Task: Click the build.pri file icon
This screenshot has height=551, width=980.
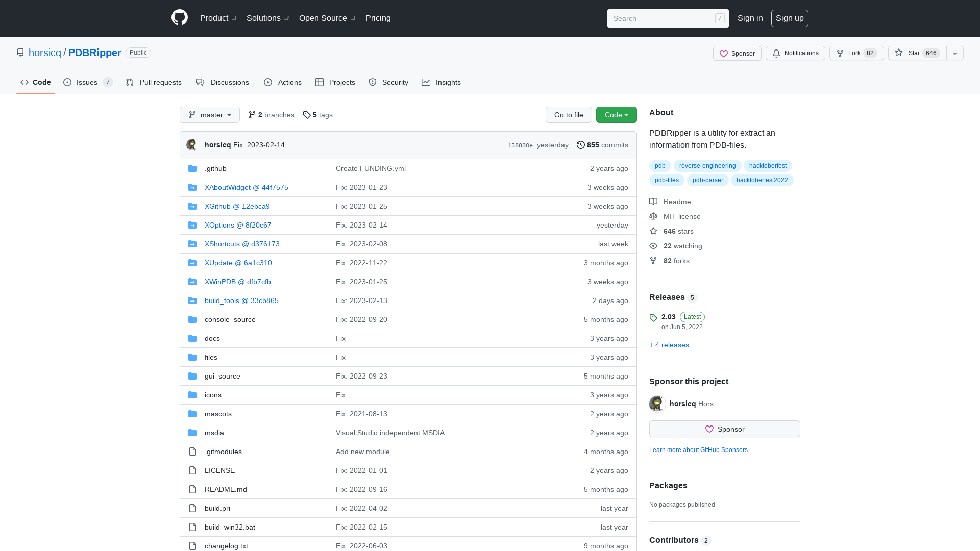Action: tap(192, 508)
